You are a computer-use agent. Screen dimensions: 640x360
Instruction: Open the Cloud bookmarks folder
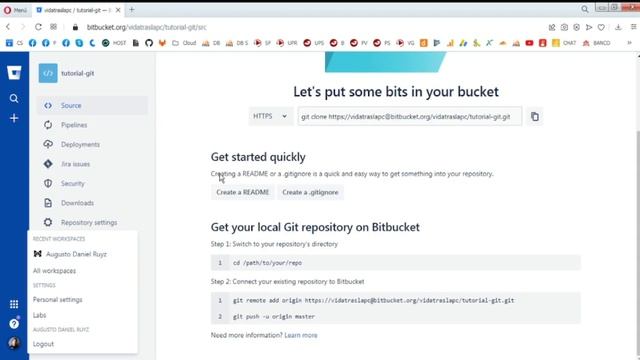pyautogui.click(x=184, y=43)
